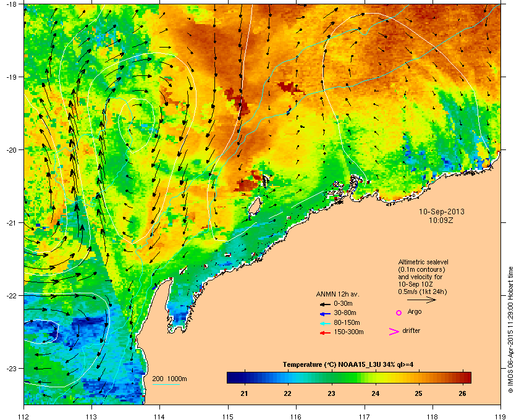519x420 pixels.
Task: Click the temperature colorbar at 21
Action: point(245,377)
